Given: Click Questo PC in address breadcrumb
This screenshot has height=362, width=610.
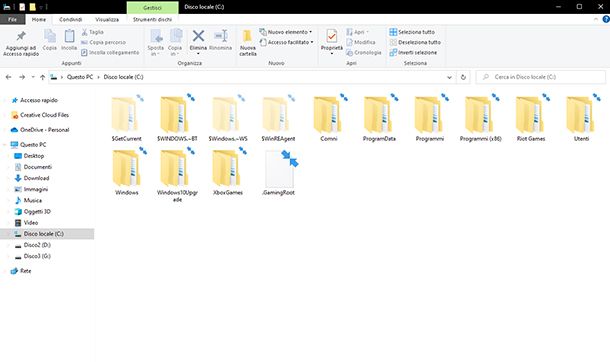Looking at the screenshot, I should [x=80, y=77].
